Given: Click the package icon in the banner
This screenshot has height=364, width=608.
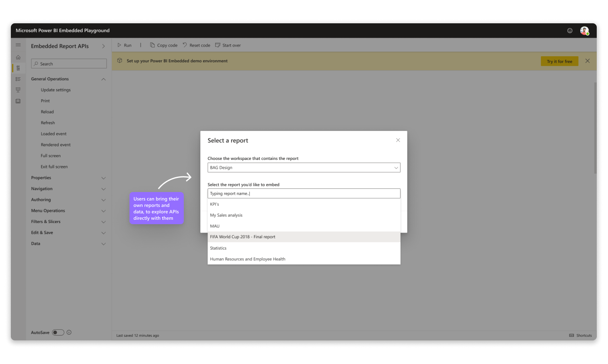Looking at the screenshot, I should (x=120, y=61).
